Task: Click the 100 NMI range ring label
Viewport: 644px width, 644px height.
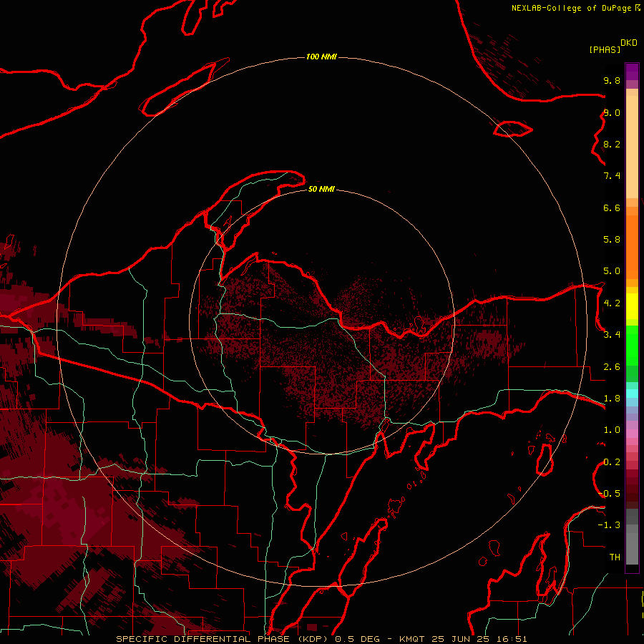Action: (321, 57)
